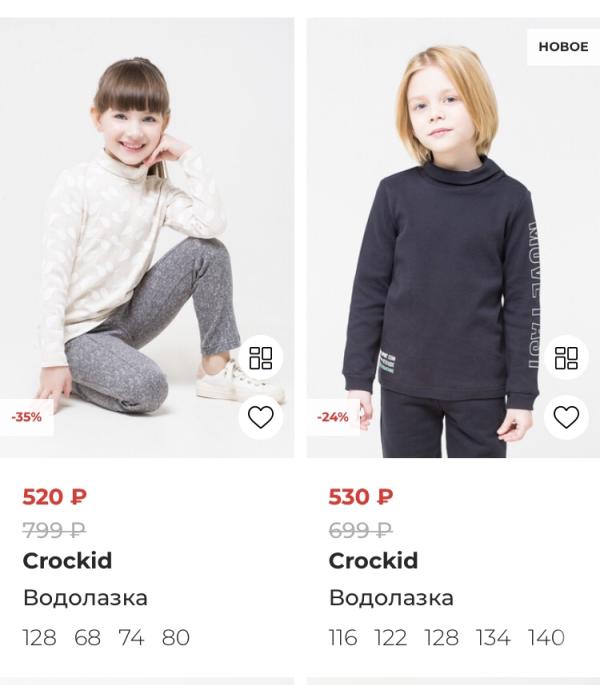
Task: Add the navy turtleneck to favorites
Action: pyautogui.click(x=566, y=417)
